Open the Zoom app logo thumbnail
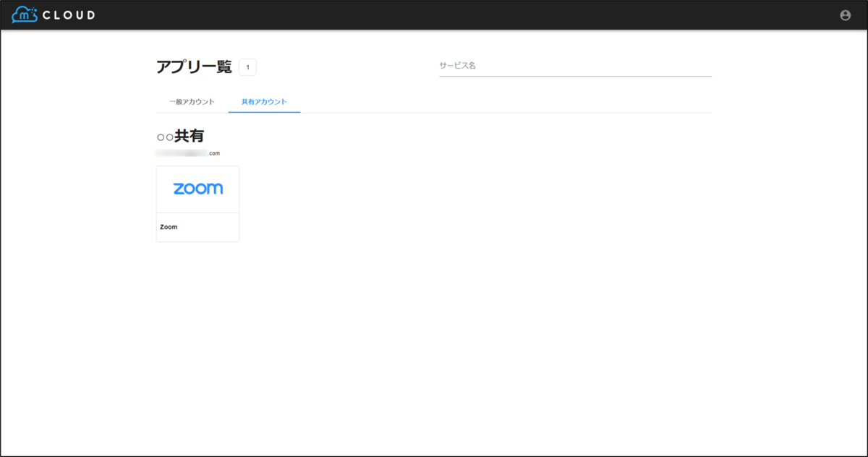Image resolution: width=868 pixels, height=457 pixels. pos(197,189)
